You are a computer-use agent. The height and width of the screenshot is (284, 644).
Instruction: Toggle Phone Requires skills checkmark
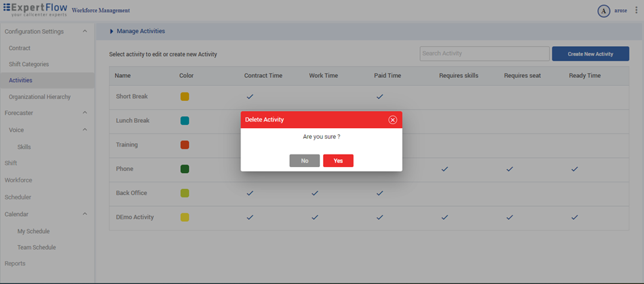(445, 169)
